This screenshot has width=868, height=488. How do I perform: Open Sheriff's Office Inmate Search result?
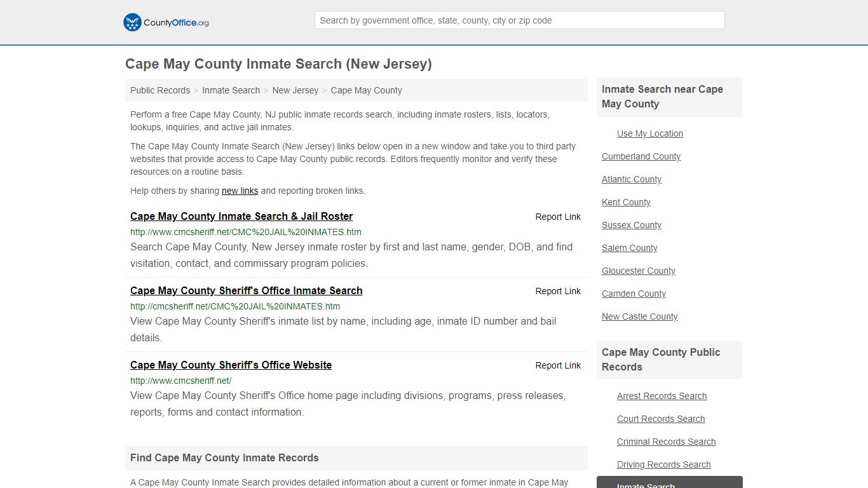[247, 290]
